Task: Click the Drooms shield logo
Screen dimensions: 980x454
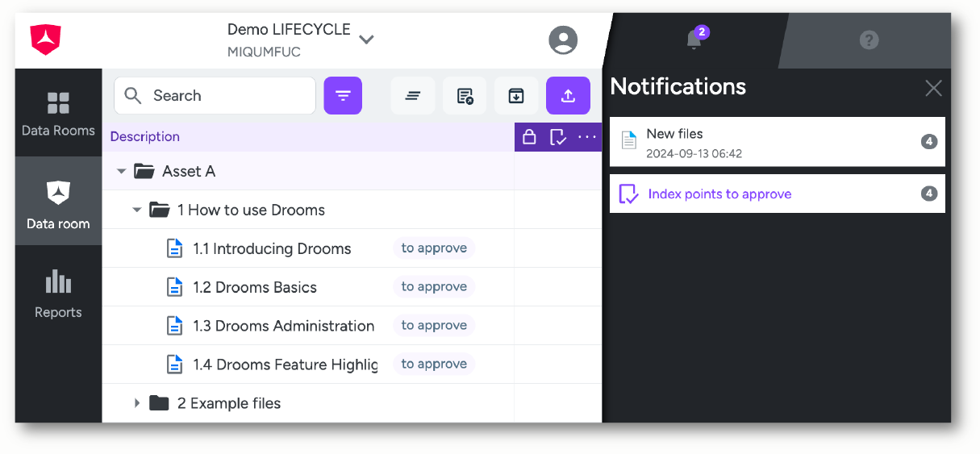Action: coord(46,40)
